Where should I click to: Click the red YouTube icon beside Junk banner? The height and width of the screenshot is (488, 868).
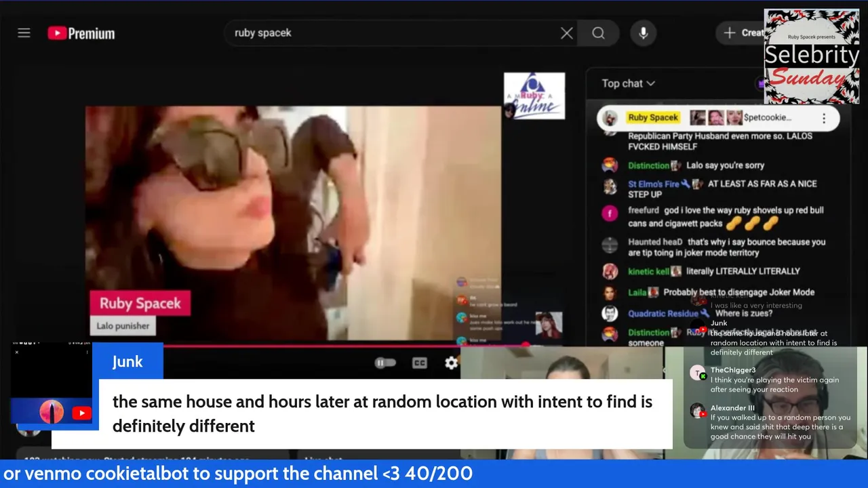tap(81, 413)
